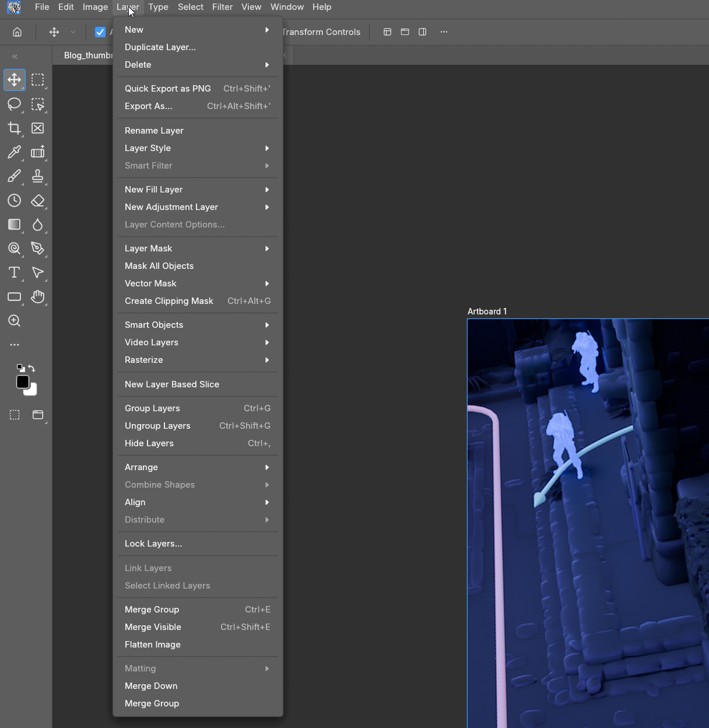This screenshot has width=709, height=728.
Task: Select the Rectangle shape tool
Action: pos(15,297)
